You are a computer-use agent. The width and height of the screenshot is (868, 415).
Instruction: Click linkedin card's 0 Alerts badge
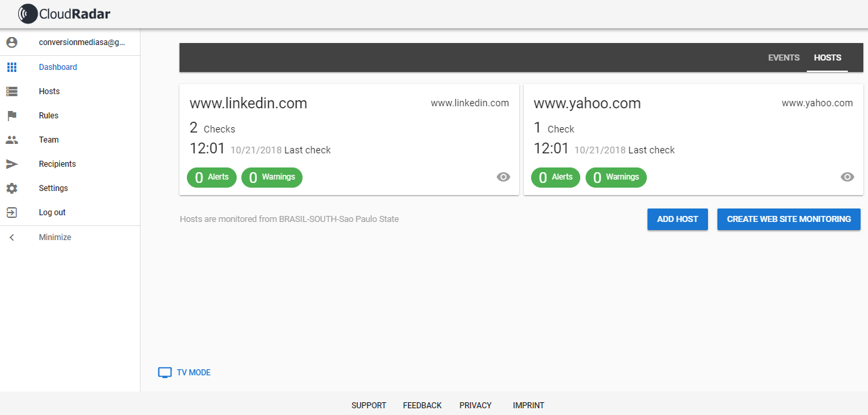(212, 178)
